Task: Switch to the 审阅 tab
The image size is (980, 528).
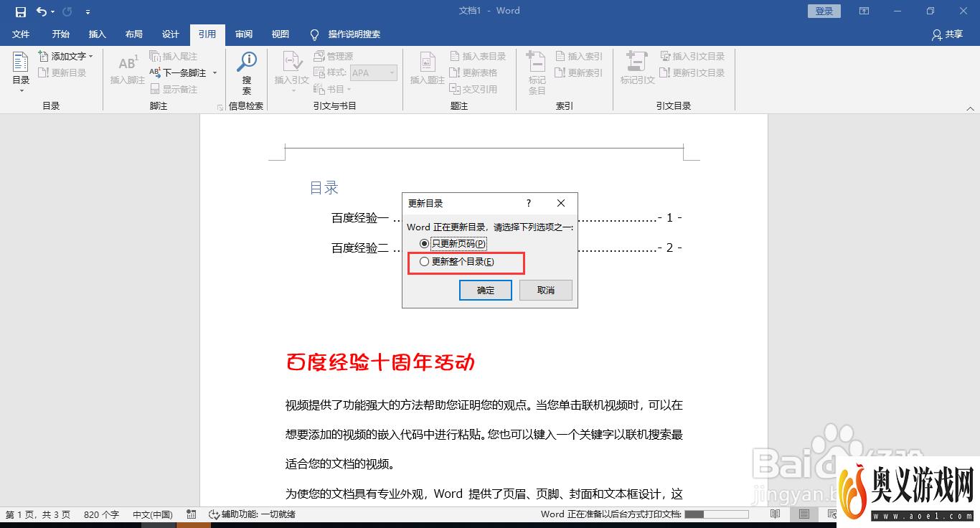Action: click(244, 34)
